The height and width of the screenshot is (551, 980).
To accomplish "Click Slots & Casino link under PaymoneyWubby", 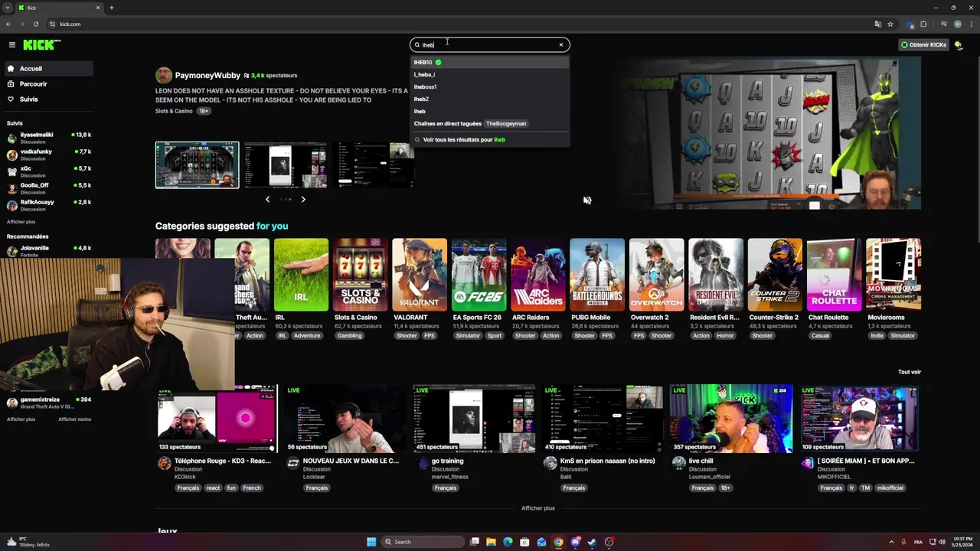I will coord(174,111).
